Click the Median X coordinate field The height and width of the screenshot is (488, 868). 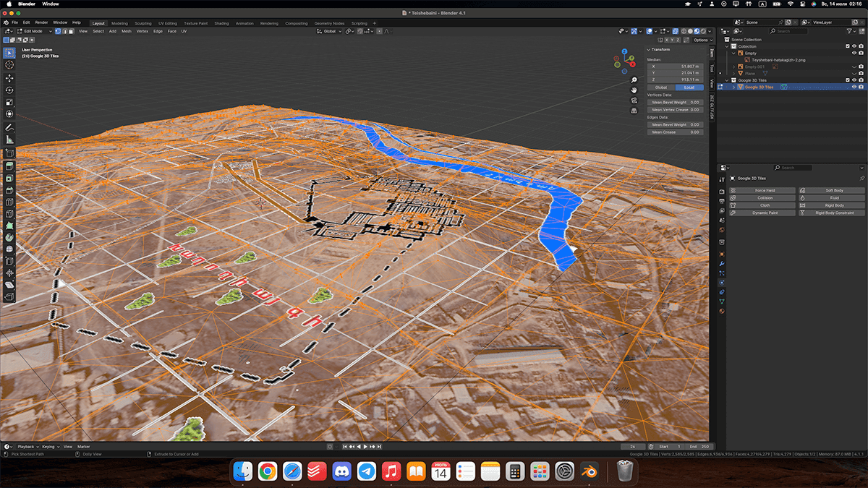(x=674, y=66)
